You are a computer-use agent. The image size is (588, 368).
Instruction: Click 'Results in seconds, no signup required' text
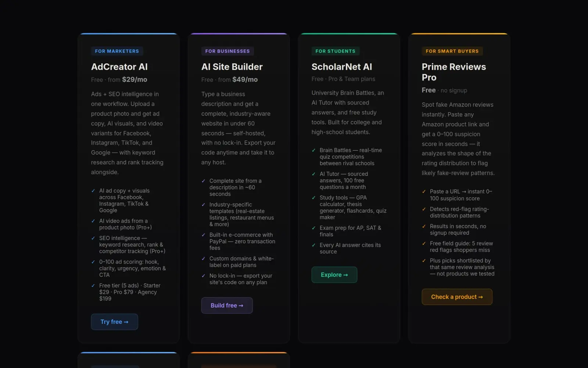pyautogui.click(x=458, y=230)
